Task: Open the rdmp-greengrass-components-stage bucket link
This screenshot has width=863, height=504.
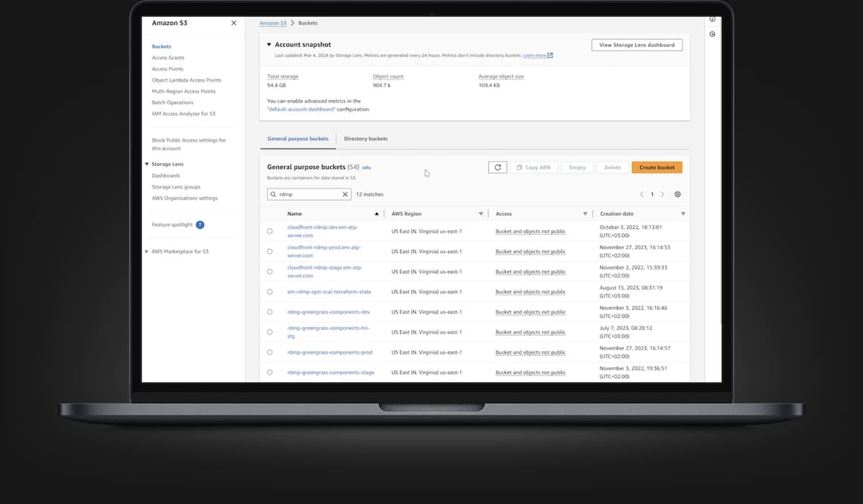Action: [330, 372]
